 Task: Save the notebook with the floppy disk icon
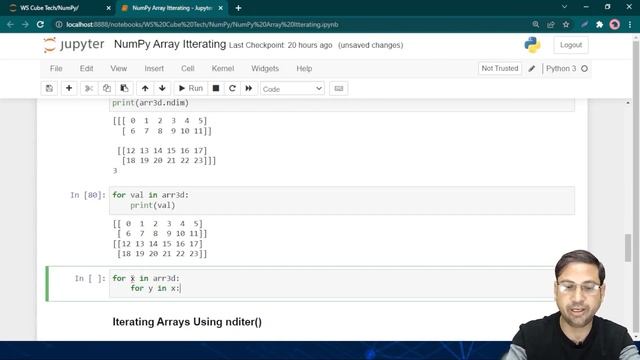49,89
